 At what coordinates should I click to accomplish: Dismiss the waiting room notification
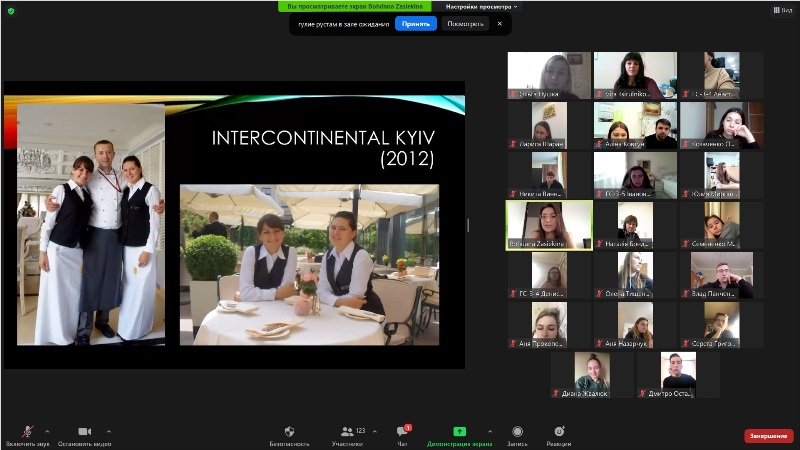click(500, 23)
